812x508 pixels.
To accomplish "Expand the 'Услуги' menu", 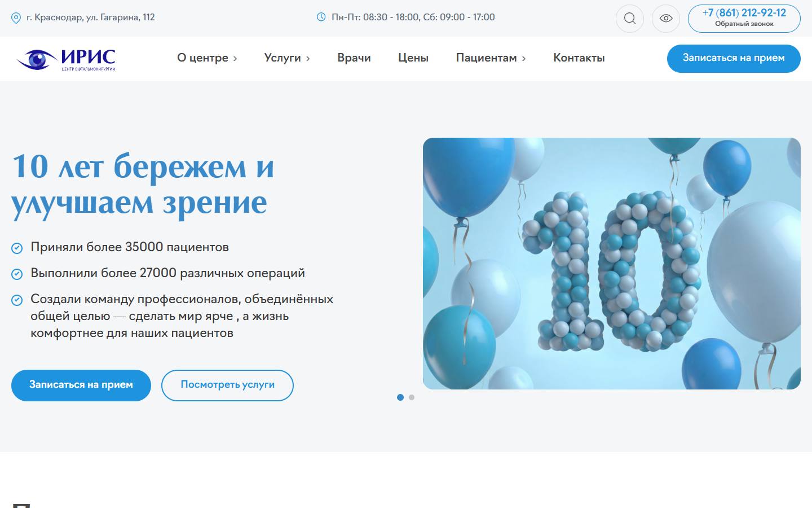I will tap(287, 58).
